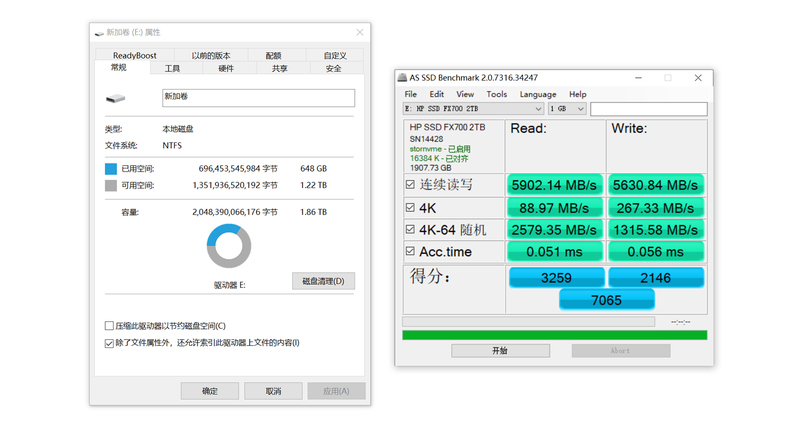Screen dimensions: 800x429
Task: Click the AS SSD Benchmark title bar icon
Action: (402, 78)
